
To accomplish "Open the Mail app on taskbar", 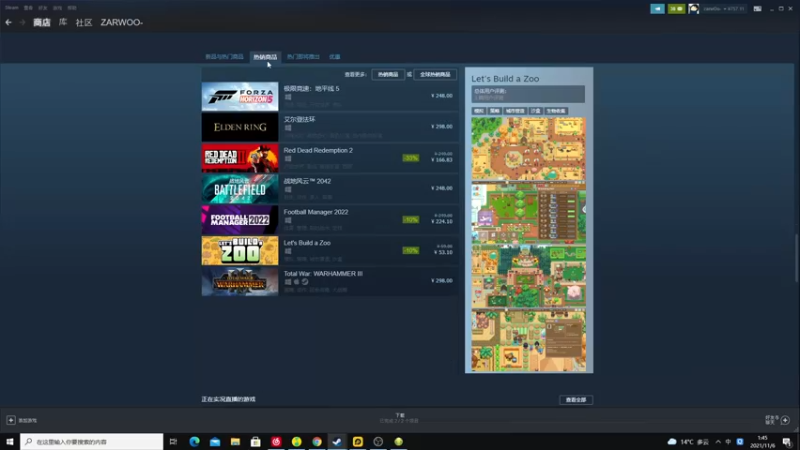I will (x=215, y=441).
